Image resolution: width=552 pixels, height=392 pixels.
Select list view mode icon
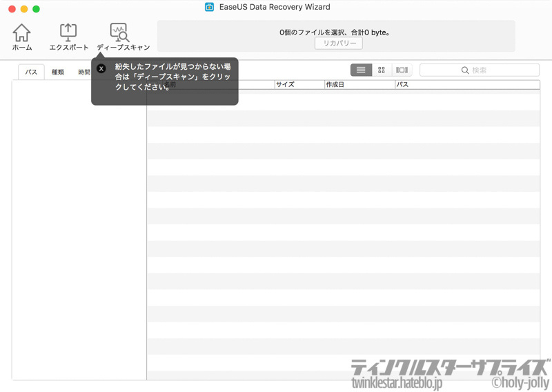click(x=361, y=70)
